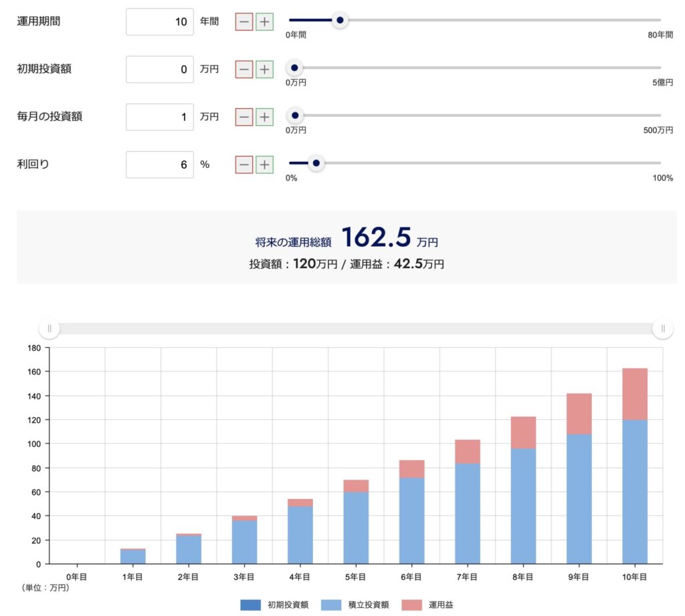This screenshot has height=616, width=685.
Task: Click the right chart range handle
Action: click(663, 328)
